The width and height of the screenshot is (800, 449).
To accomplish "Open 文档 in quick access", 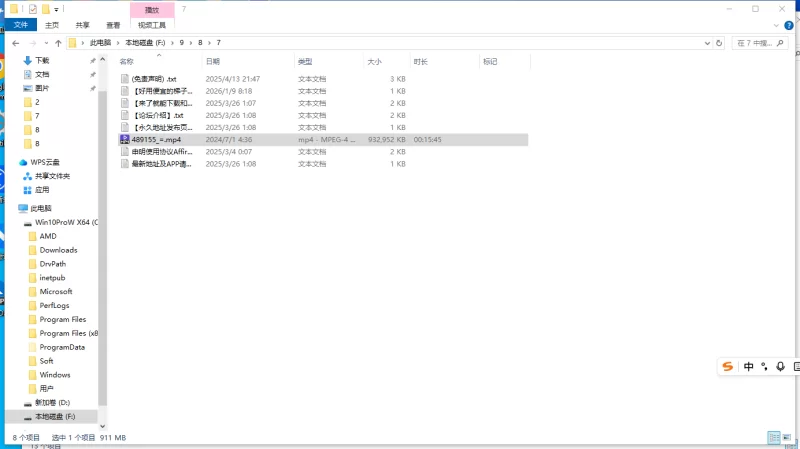I will (x=42, y=74).
